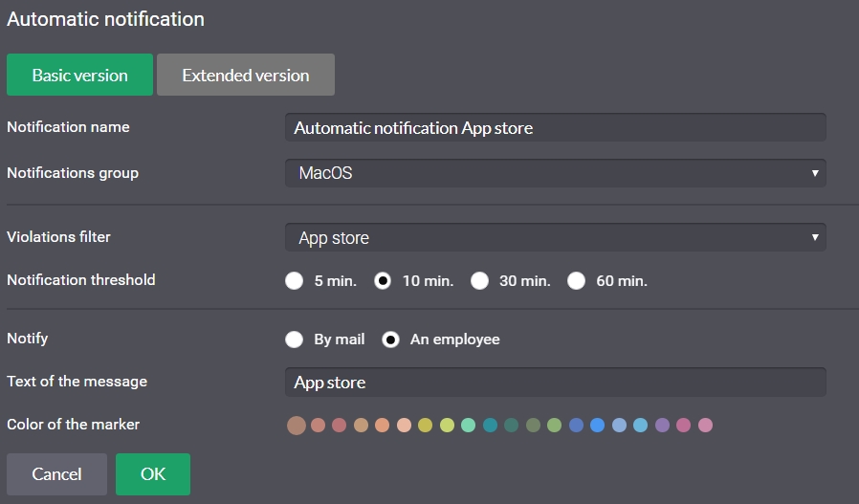859x504 pixels.
Task: Click the Text of the message field
Action: click(x=556, y=382)
